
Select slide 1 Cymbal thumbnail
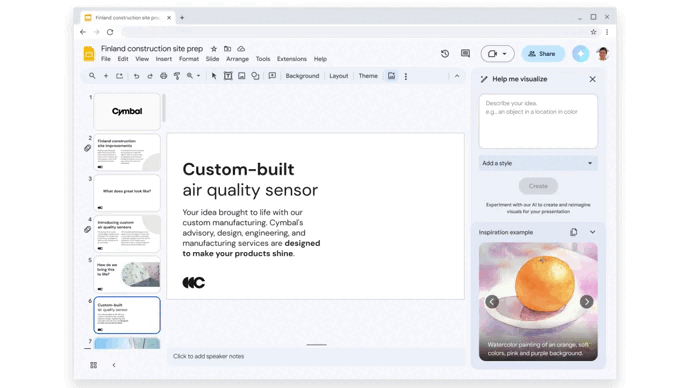tap(127, 111)
